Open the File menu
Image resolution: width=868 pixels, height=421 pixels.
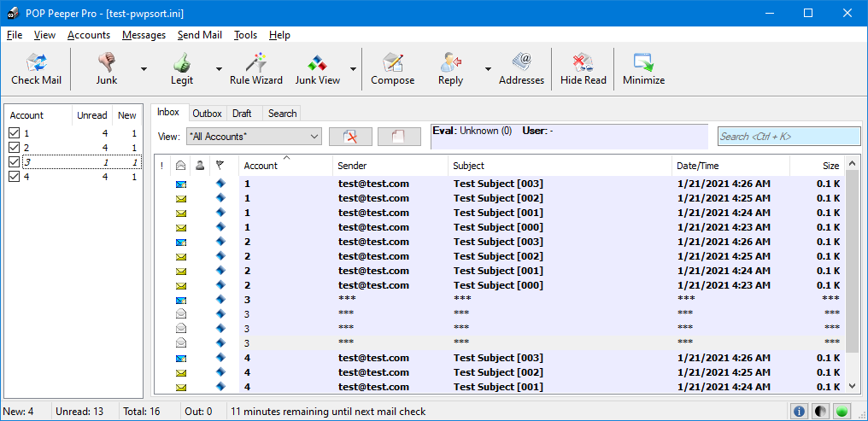pos(15,35)
